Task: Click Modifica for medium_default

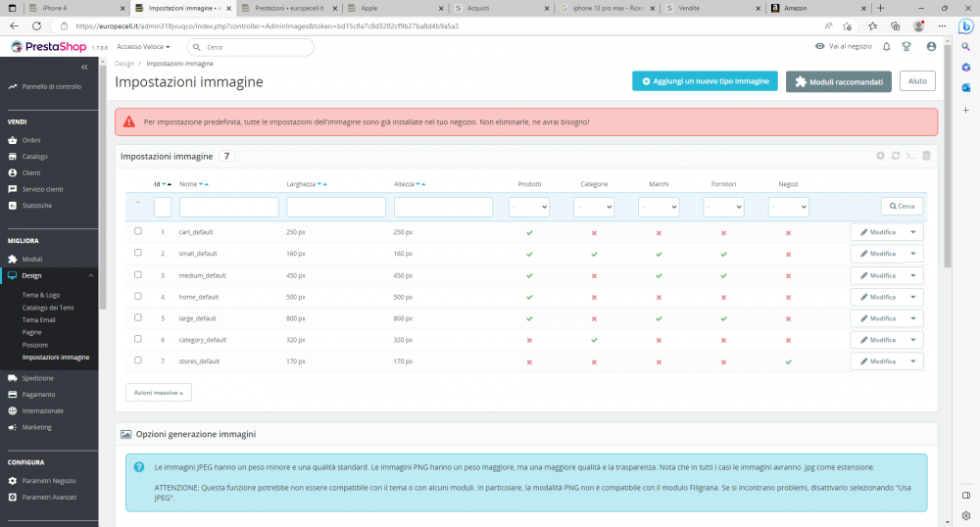Action: click(877, 275)
